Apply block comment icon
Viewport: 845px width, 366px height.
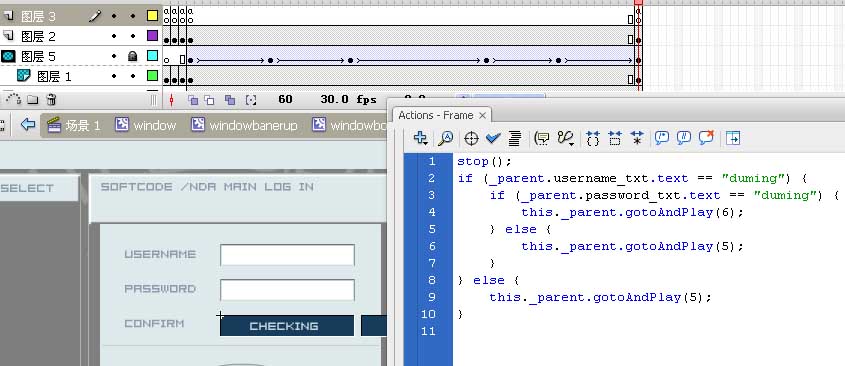click(662, 138)
